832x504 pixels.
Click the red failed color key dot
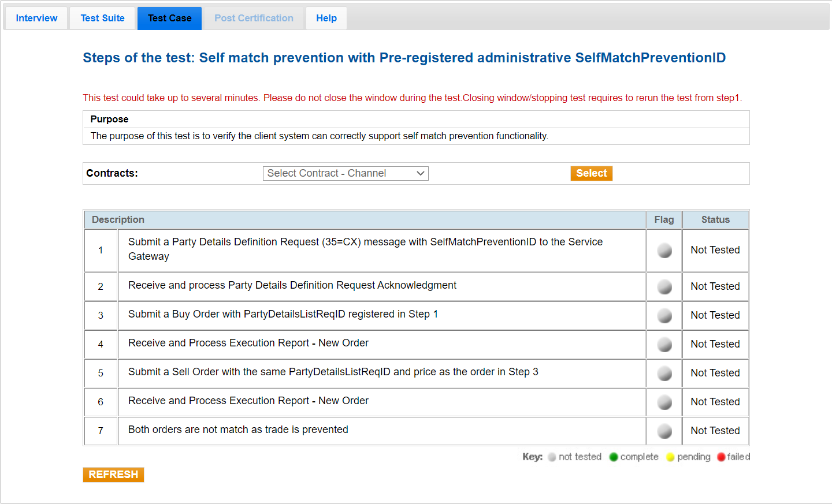click(x=721, y=457)
